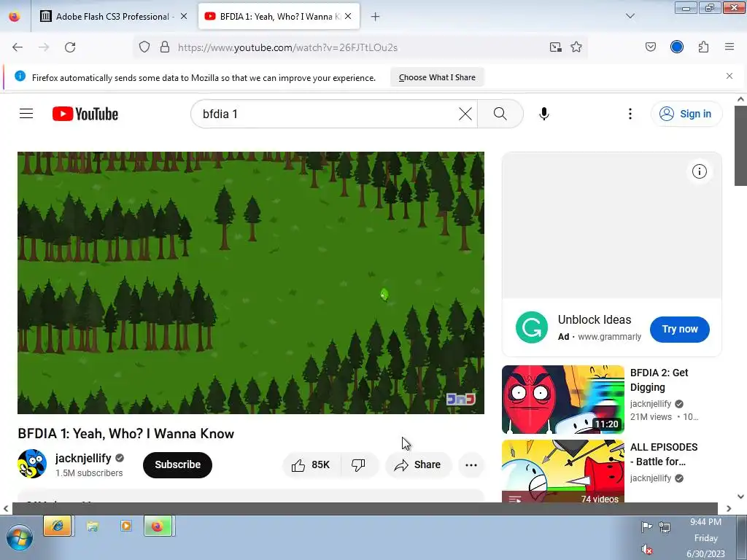Click the 1.5M subscribers text
This screenshot has width=747, height=560.
click(x=89, y=472)
